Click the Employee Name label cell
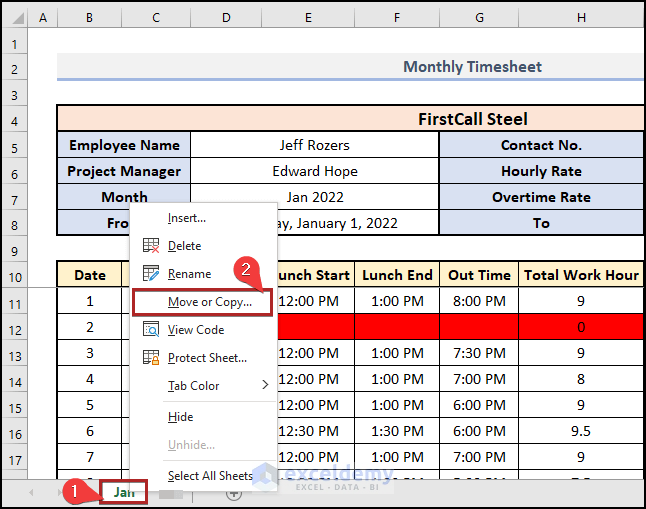The height and width of the screenshot is (509, 646). tap(124, 145)
